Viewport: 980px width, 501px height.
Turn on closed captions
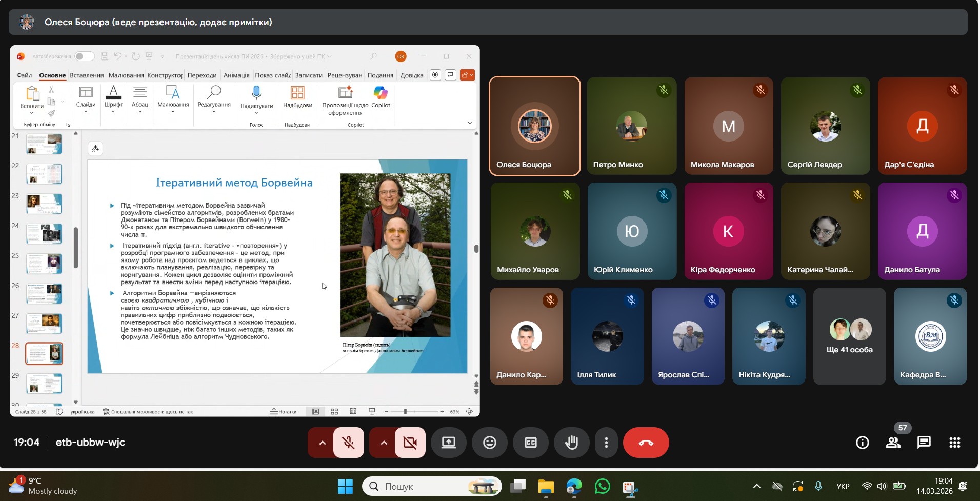coord(531,443)
